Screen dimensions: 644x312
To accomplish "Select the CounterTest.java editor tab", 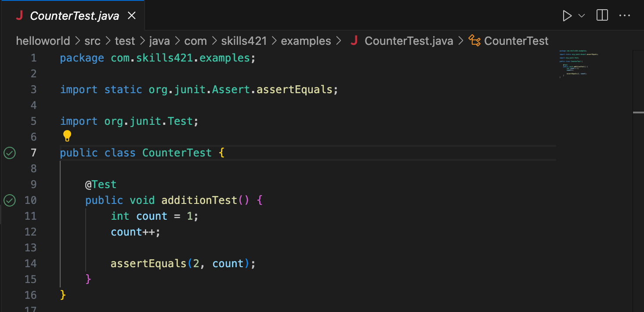I will coord(74,16).
